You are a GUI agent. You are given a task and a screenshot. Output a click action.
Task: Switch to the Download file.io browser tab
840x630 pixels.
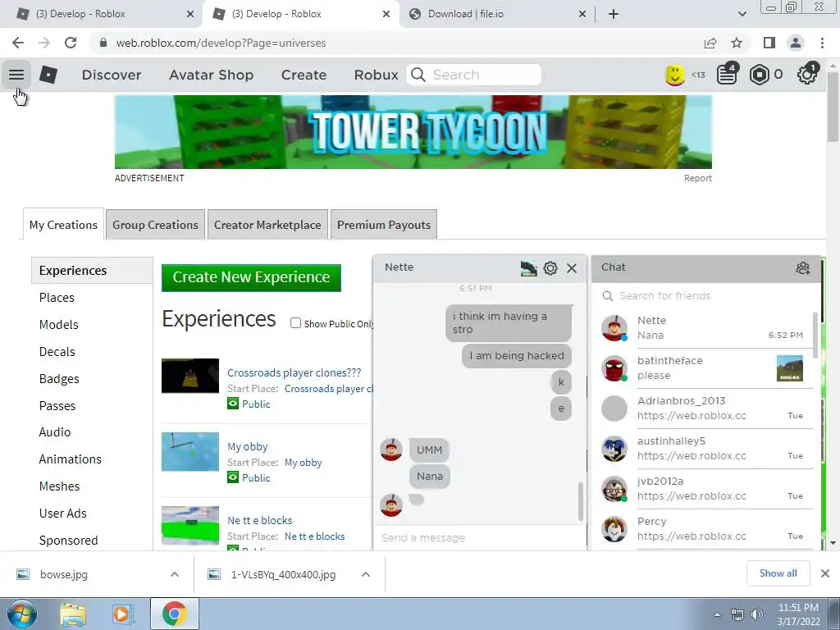496,14
